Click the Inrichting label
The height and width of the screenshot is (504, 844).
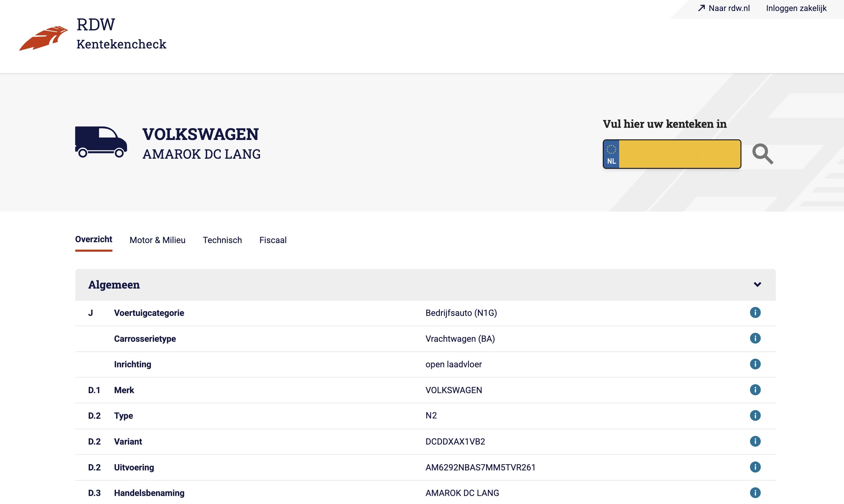[x=133, y=364]
